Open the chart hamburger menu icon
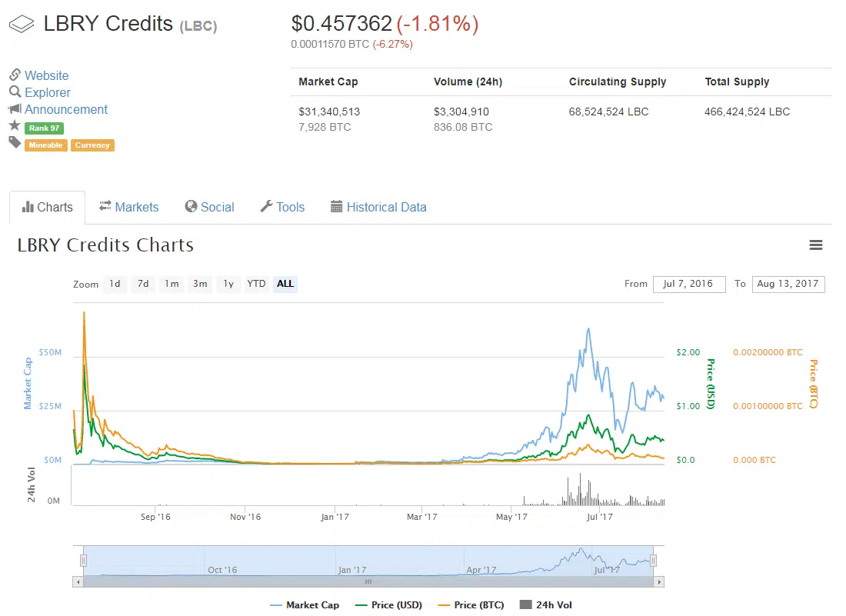Viewport: 846px width, 616px height. tap(816, 245)
